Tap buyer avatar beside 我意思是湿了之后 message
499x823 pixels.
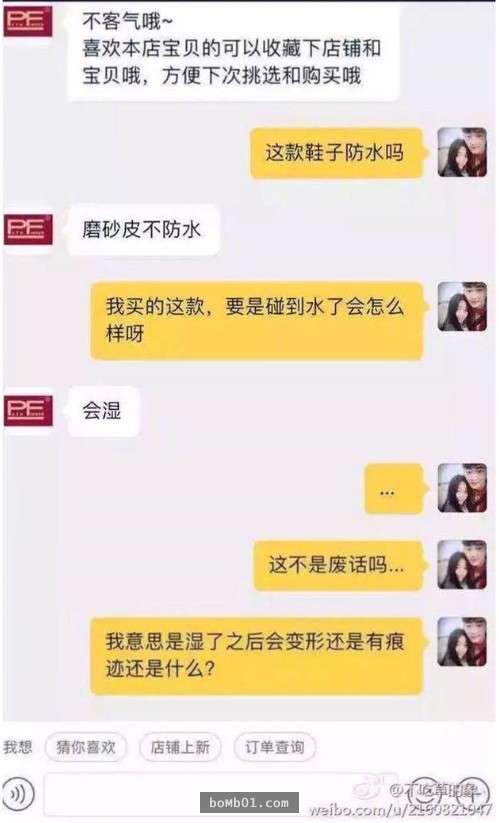pos(462,641)
